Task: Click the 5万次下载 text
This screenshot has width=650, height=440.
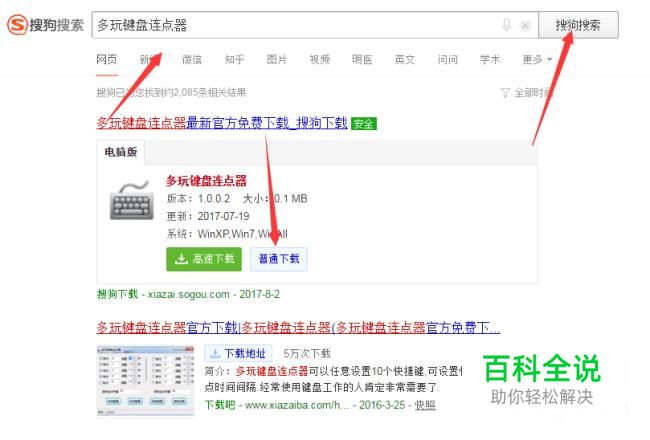Action: tap(307, 353)
